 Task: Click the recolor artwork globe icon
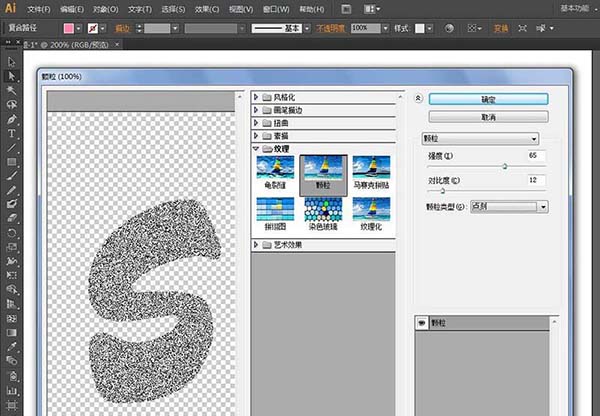[x=449, y=28]
